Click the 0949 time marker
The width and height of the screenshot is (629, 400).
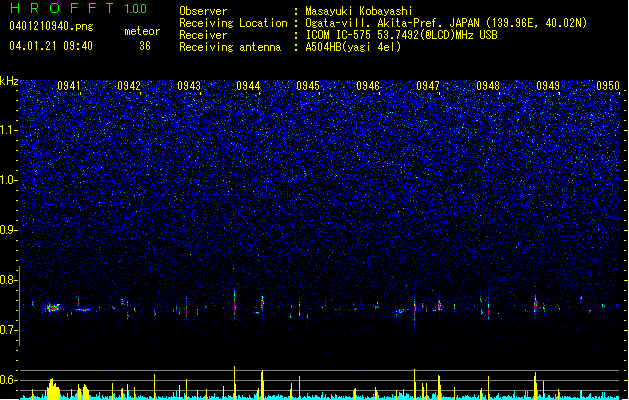548,85
